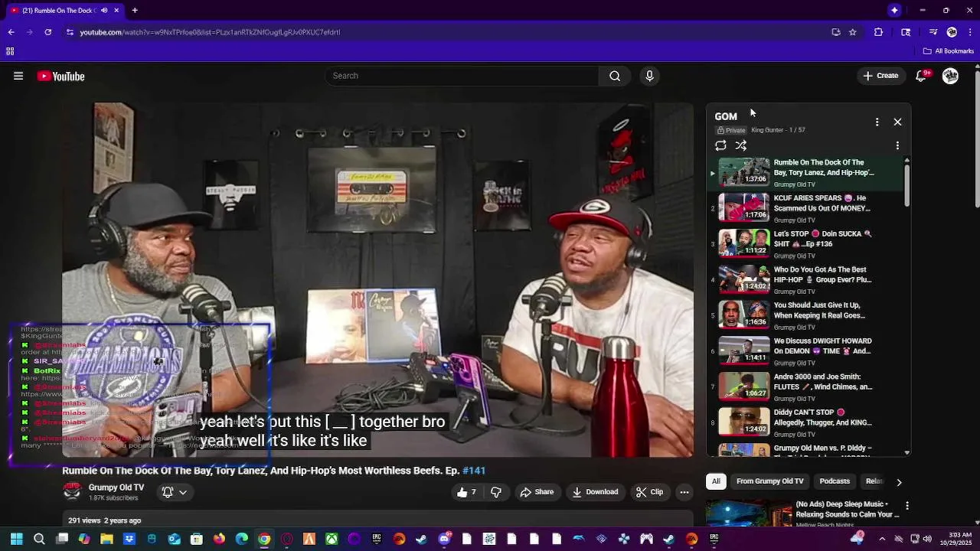Dislike this video
This screenshot has width=980, height=551.
[x=495, y=492]
